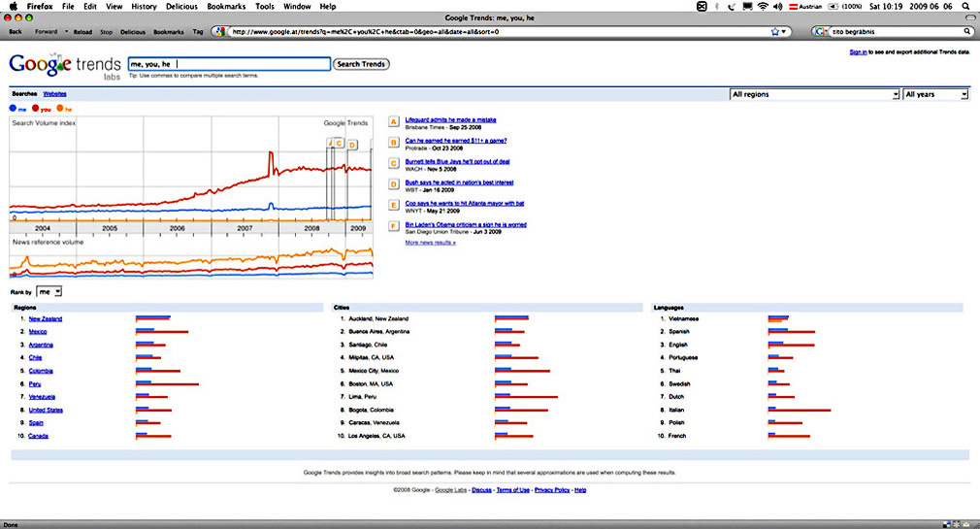
Task: Click in the Google Trends search terms field
Action: [229, 64]
